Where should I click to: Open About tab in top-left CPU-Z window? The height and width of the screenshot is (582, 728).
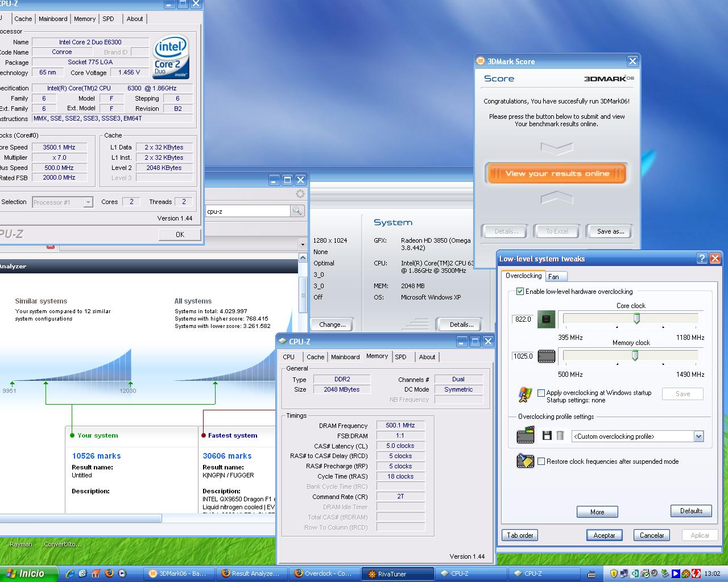point(135,19)
